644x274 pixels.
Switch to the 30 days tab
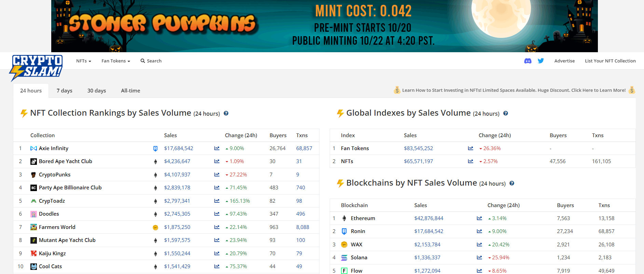point(97,91)
